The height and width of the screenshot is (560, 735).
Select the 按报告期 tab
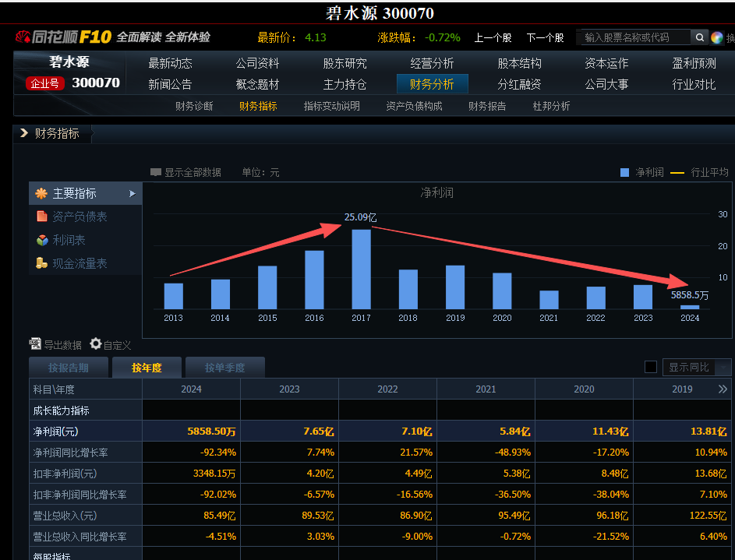[69, 368]
